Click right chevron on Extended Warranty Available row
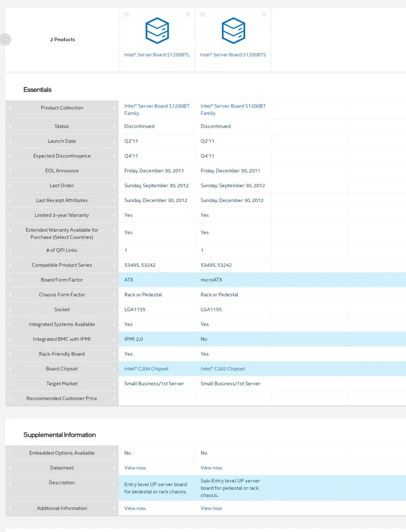This screenshot has height=532, width=406. click(114, 230)
